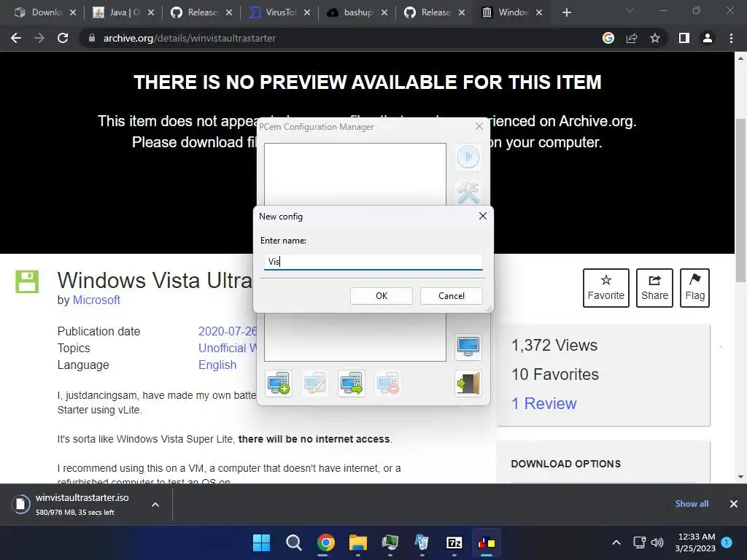This screenshot has height=560, width=747.
Task: Cancel the New config dialog
Action: [x=451, y=296]
